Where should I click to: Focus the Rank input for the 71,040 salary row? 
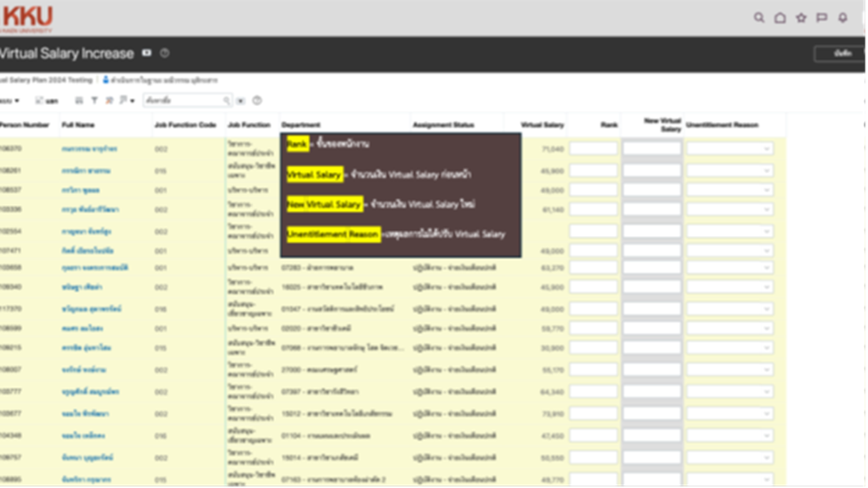point(593,149)
